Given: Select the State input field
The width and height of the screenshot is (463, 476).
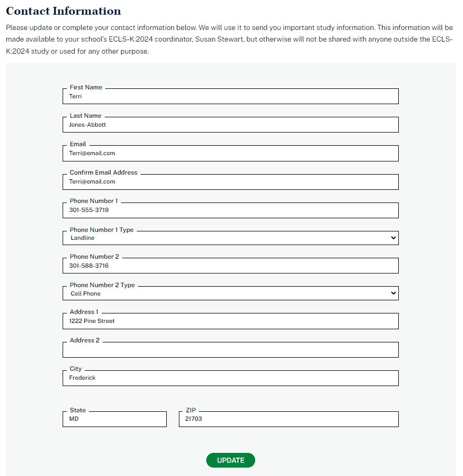Looking at the screenshot, I should click(115, 419).
